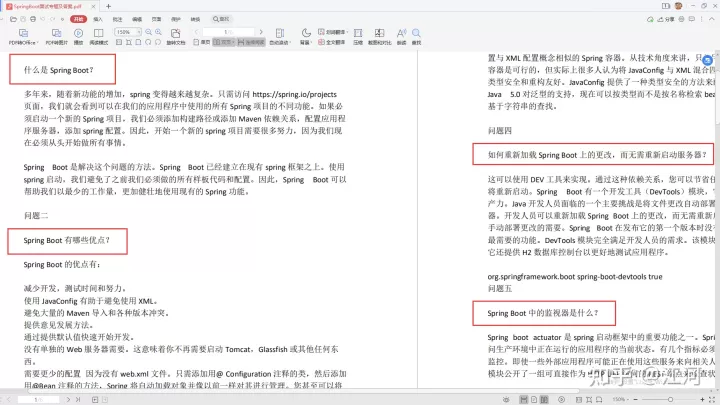
Task: Toggle Continuous Reading mode
Action: point(251,42)
